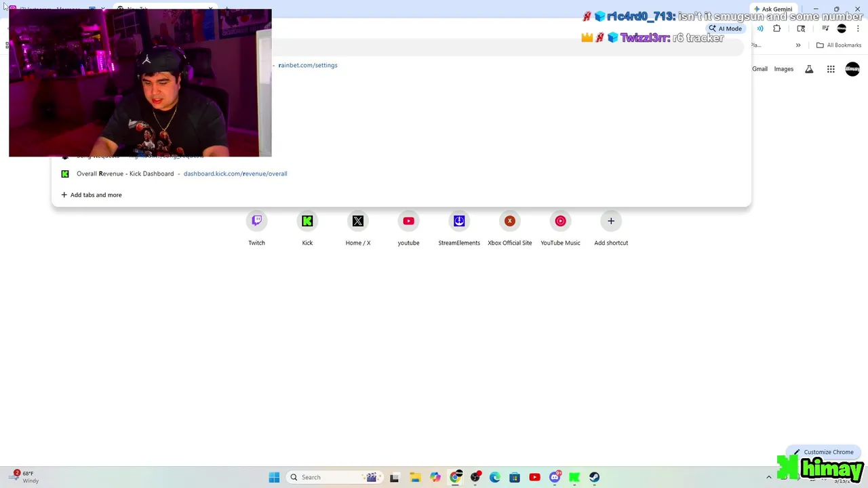
Task: Switch to Chrome on the taskbar
Action: click(456, 477)
